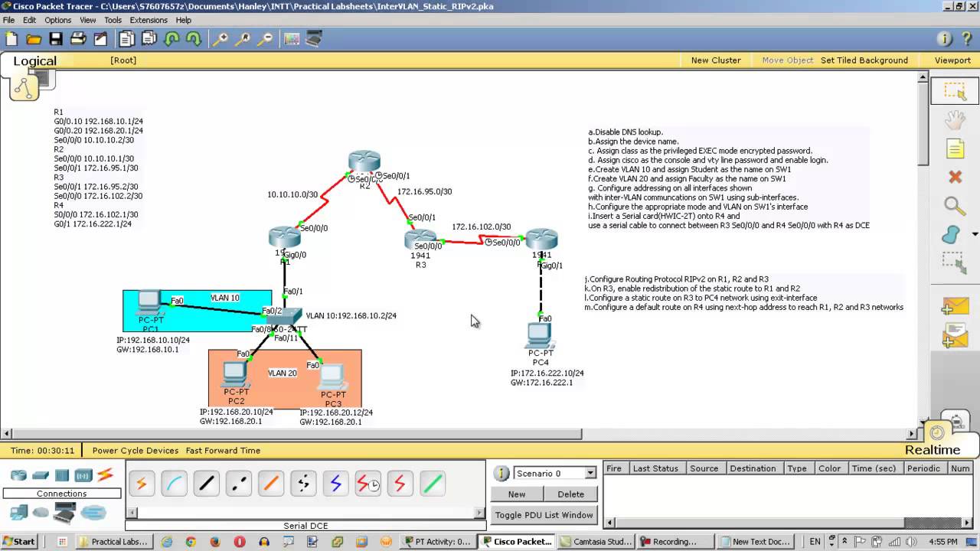Viewport: 980px width, 551px height.
Task: Select the Connections lightning category icon
Action: [x=105, y=475]
